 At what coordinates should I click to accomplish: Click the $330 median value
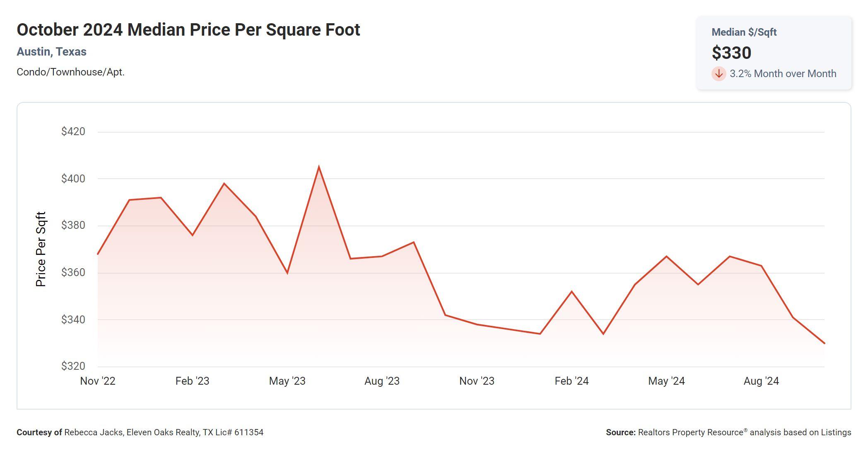point(731,53)
